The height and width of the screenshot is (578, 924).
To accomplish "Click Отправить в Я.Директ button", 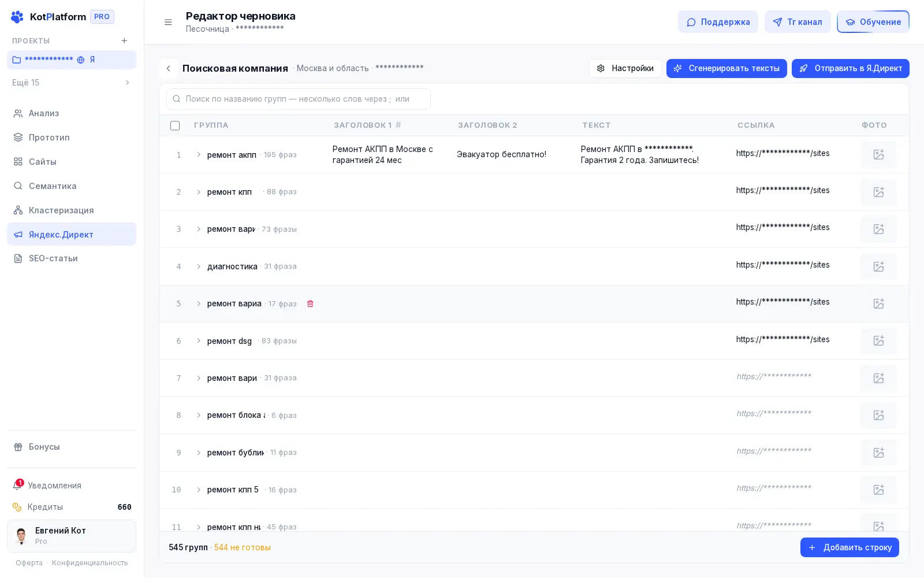I will (850, 68).
